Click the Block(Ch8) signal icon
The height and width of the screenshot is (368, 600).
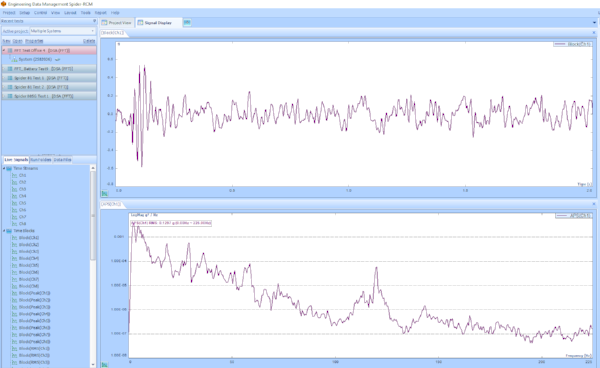tap(15, 286)
